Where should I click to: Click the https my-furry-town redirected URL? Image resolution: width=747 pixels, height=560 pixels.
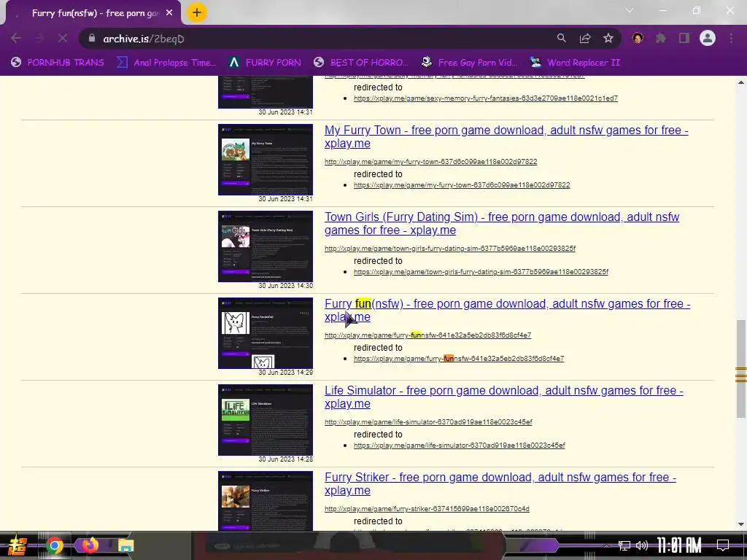coord(462,185)
